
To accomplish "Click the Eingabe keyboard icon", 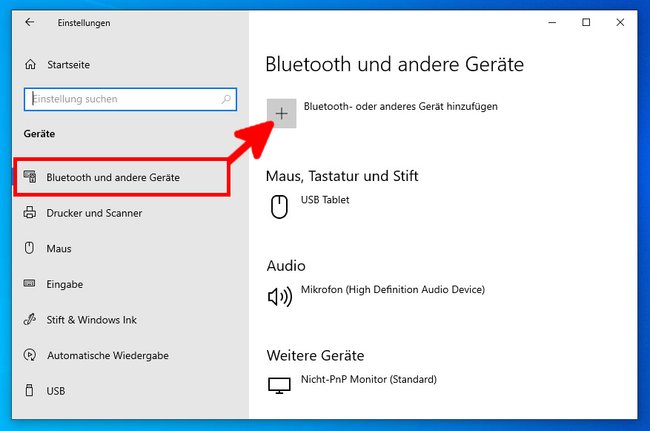I will [x=29, y=283].
